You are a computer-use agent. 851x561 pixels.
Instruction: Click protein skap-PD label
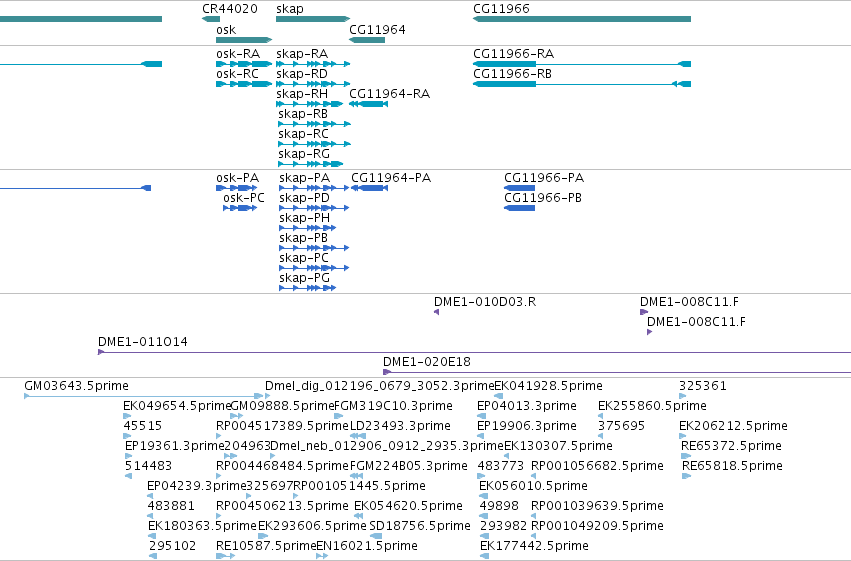[304, 198]
